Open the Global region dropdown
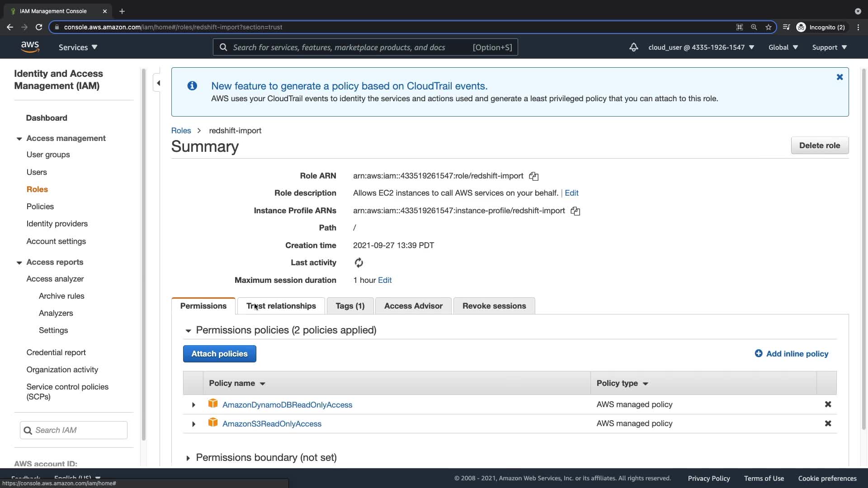Image resolution: width=868 pixels, height=488 pixels. pos(783,47)
